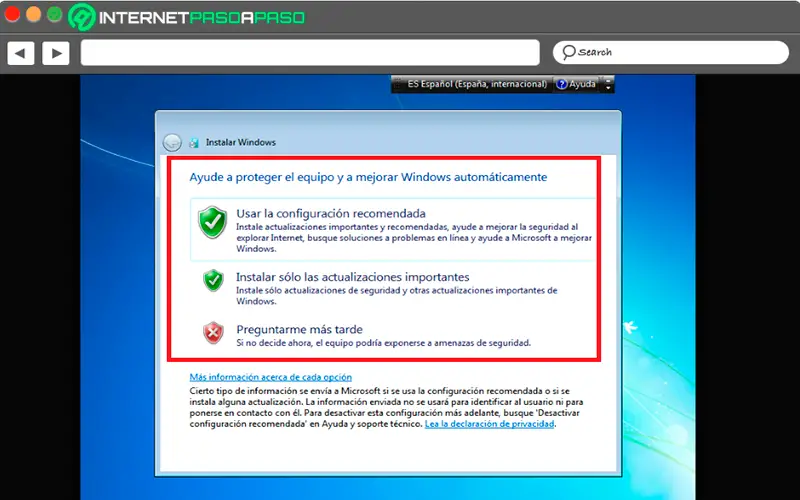The image size is (800, 500).
Task: Click the browser forward arrow button
Action: [x=56, y=53]
